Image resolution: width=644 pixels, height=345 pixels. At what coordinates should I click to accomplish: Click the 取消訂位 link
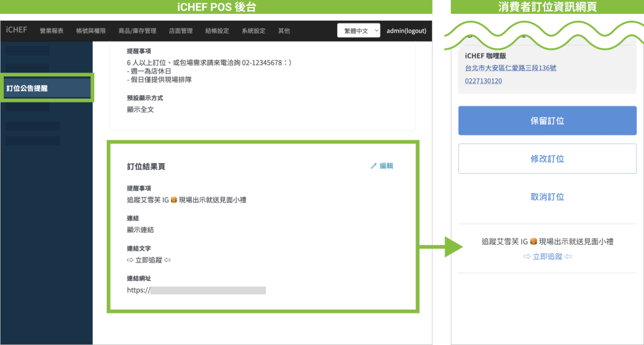point(547,197)
